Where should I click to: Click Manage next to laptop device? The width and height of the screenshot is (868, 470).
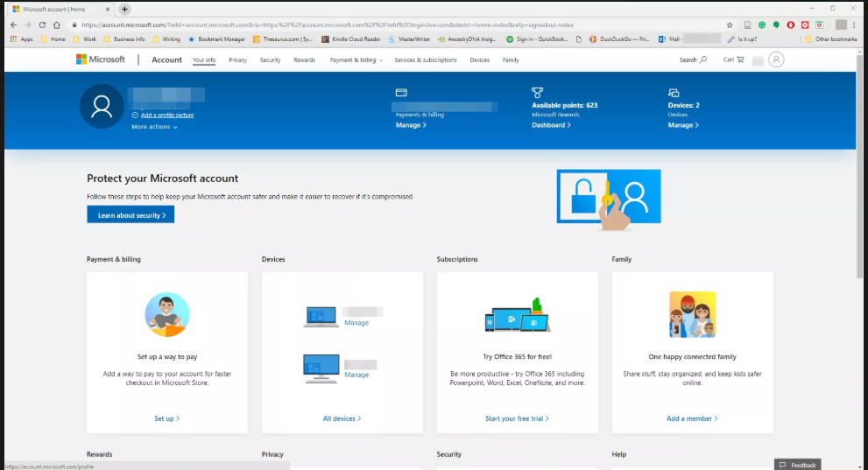coord(356,323)
